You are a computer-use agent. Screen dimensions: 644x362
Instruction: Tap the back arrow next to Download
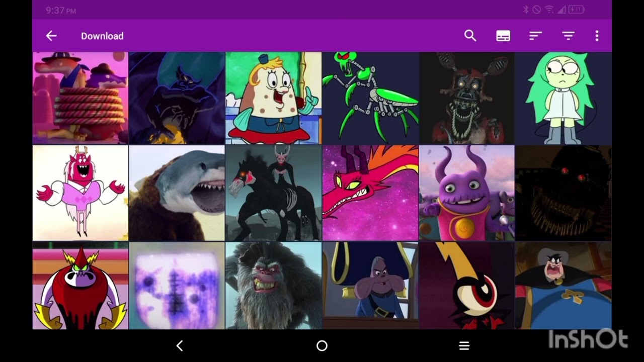point(51,36)
